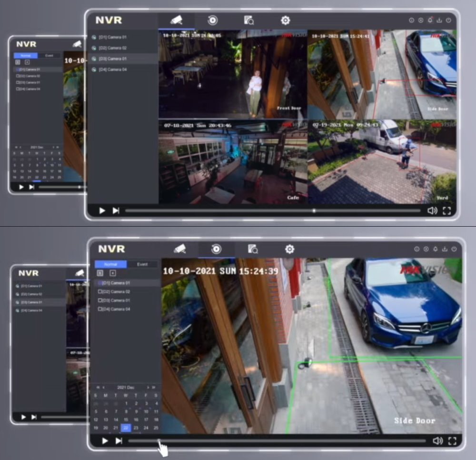476x460 pixels.
Task: Select day 23 in December calendar
Action: click(136, 428)
